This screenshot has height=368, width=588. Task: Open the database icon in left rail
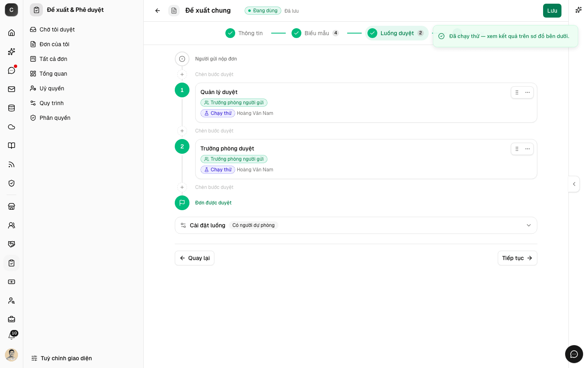pyautogui.click(x=11, y=108)
